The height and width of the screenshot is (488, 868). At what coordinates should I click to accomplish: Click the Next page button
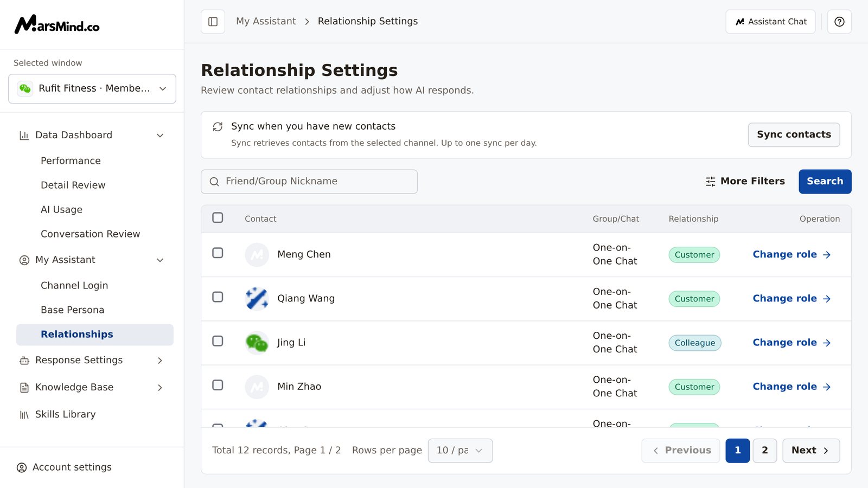click(x=811, y=451)
